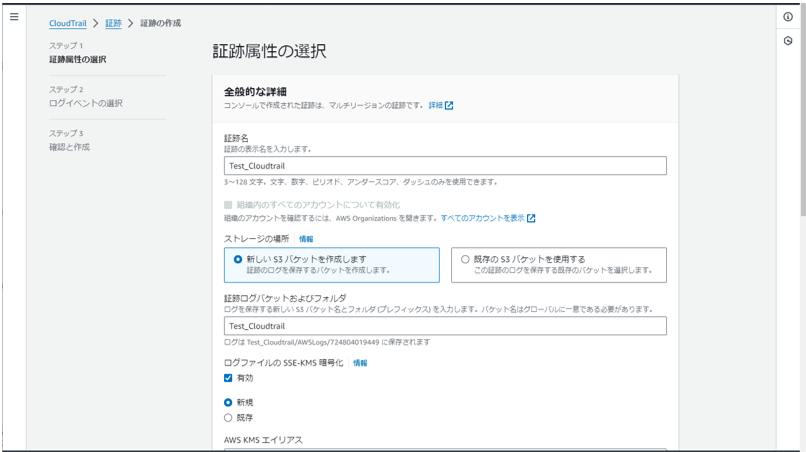Click external link icon beside すべてのアカウントを表示
The height and width of the screenshot is (452, 806).
pos(532,219)
